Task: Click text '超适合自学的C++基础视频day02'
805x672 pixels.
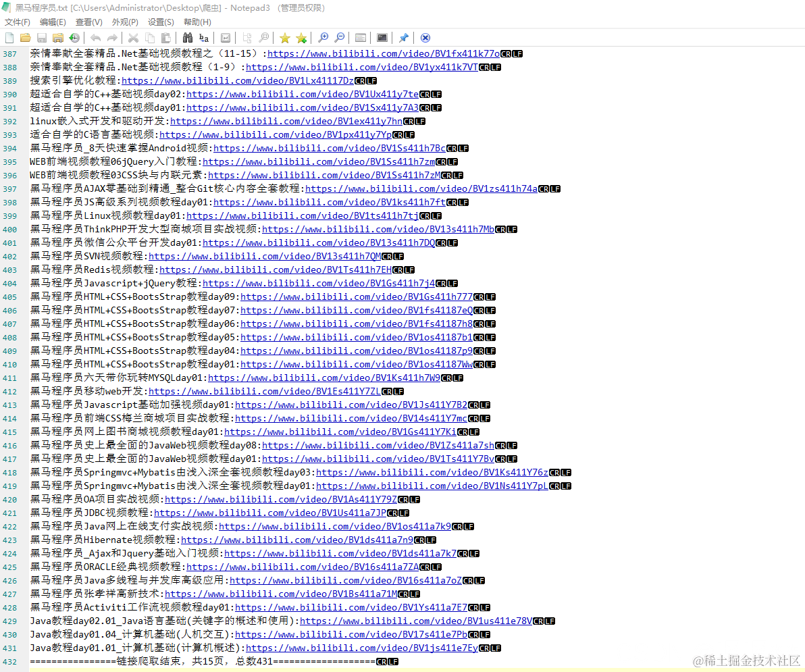Action: click(x=106, y=94)
